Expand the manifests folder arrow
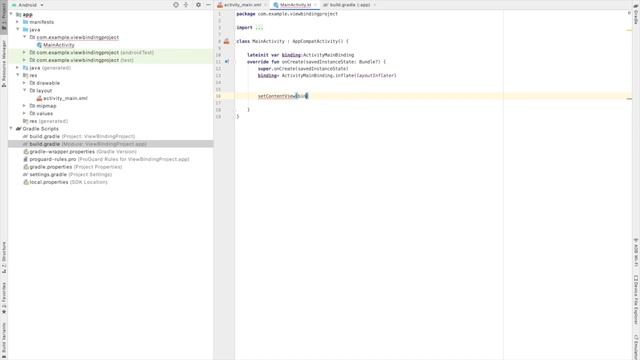Screen dimensions: 640x360 pyautogui.click(x=18, y=22)
